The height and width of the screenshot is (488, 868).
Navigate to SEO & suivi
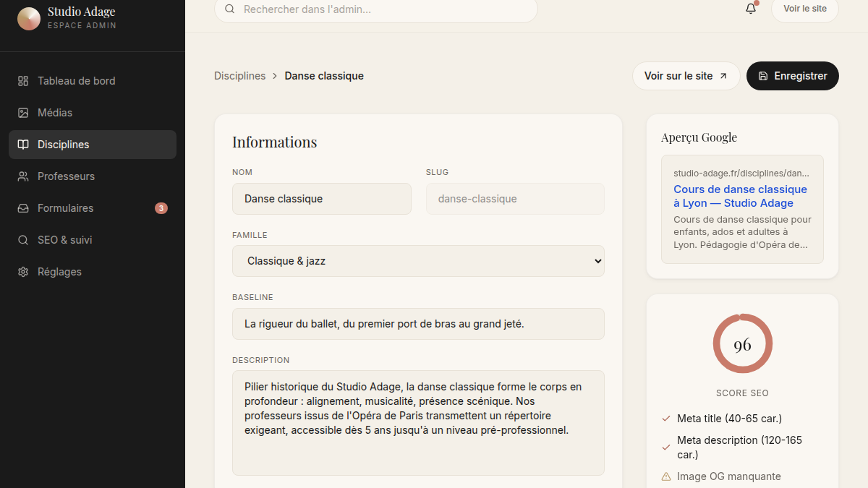[93, 240]
